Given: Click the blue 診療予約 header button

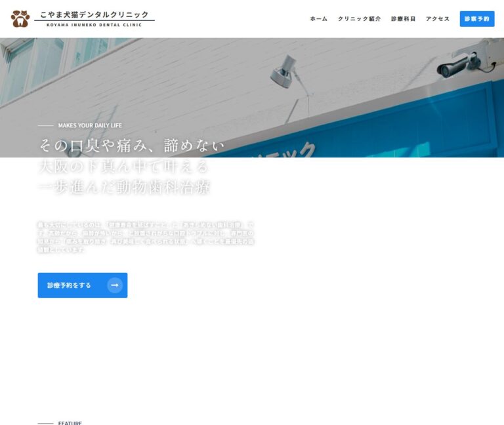Looking at the screenshot, I should 477,19.
